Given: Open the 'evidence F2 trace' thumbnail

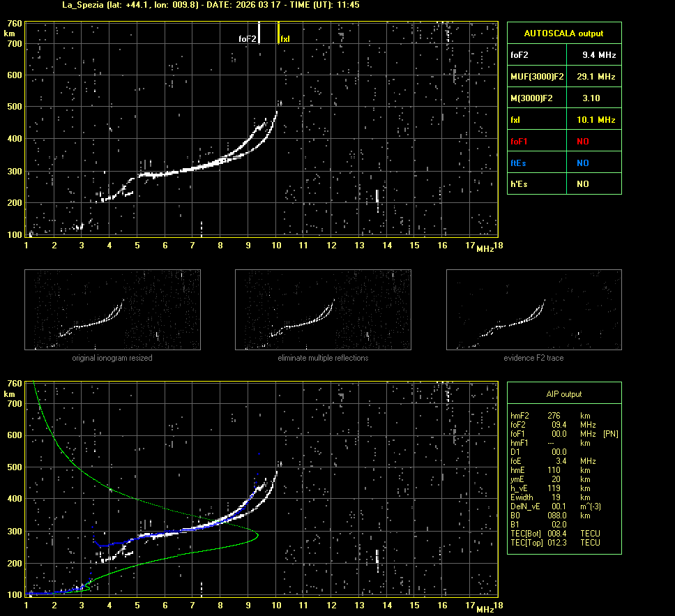Looking at the screenshot, I should click(533, 310).
